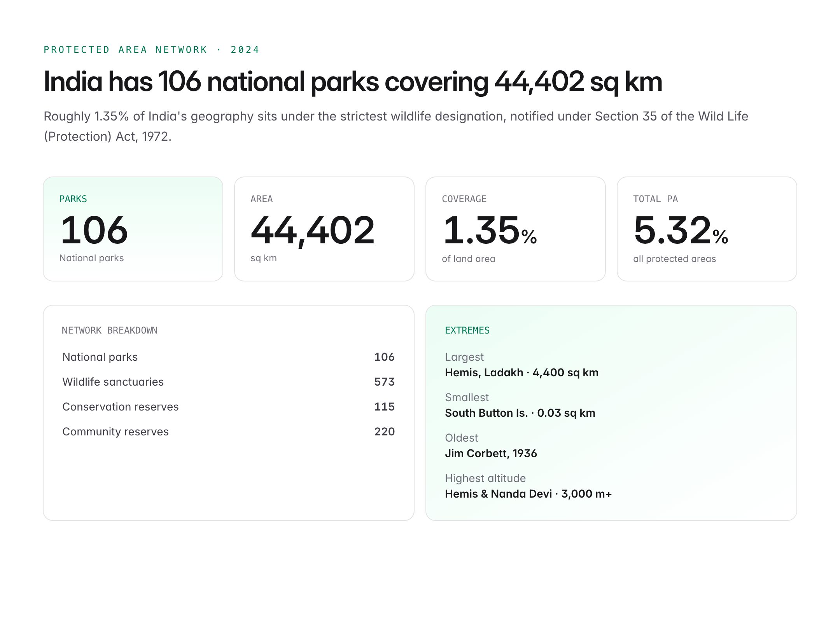
Task: Click 'Jim Corbett, 1936'
Action: click(491, 453)
